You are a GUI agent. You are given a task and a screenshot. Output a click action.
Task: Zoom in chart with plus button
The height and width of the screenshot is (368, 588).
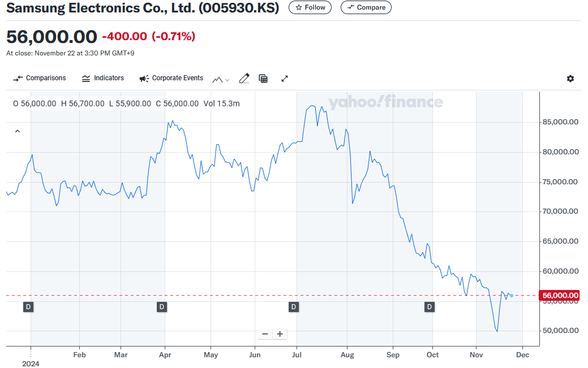[280, 334]
